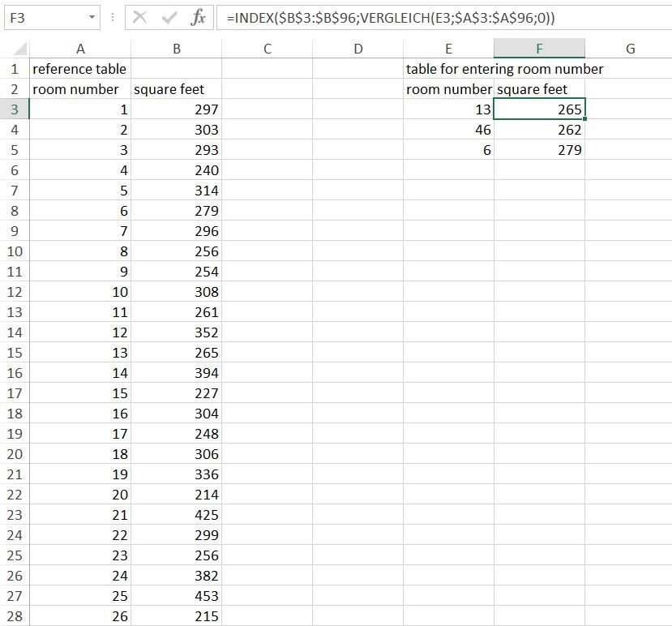This screenshot has width=672, height=626.
Task: Click cell B20 with value 306
Action: (176, 454)
